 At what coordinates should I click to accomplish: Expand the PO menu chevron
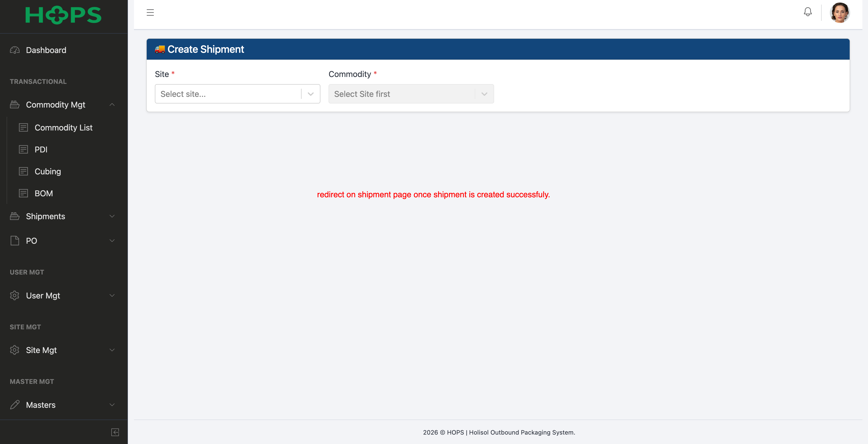[112, 241]
